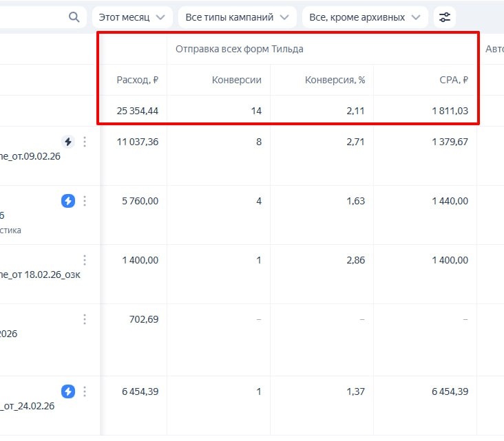The image size is (504, 441).
Task: Open three-dot menu in the 5 760,00 row
Action: [x=85, y=201]
